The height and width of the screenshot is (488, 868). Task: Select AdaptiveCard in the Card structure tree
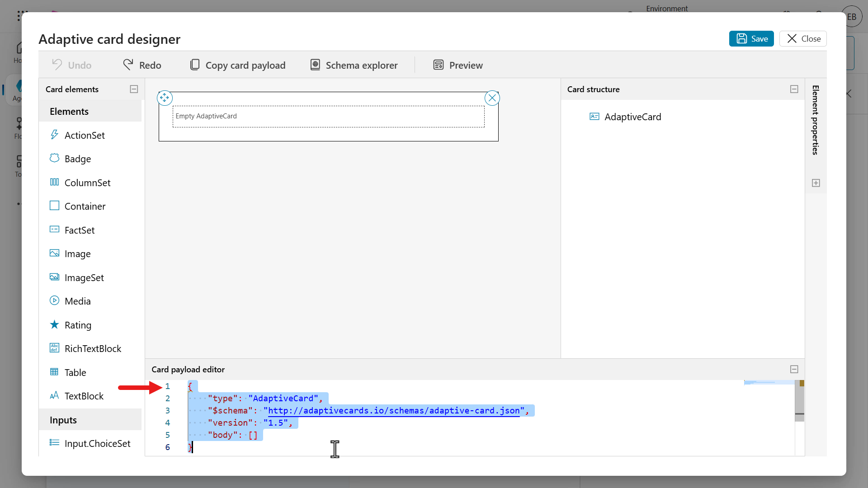coord(633,117)
